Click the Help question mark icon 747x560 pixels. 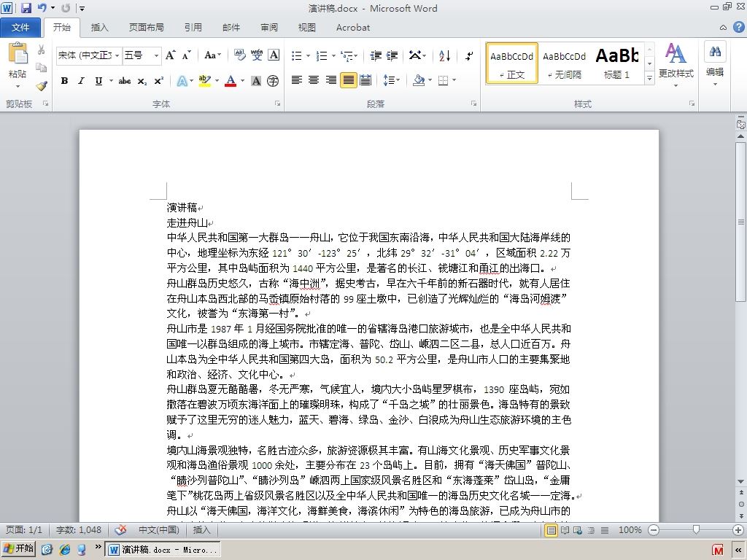(x=738, y=28)
